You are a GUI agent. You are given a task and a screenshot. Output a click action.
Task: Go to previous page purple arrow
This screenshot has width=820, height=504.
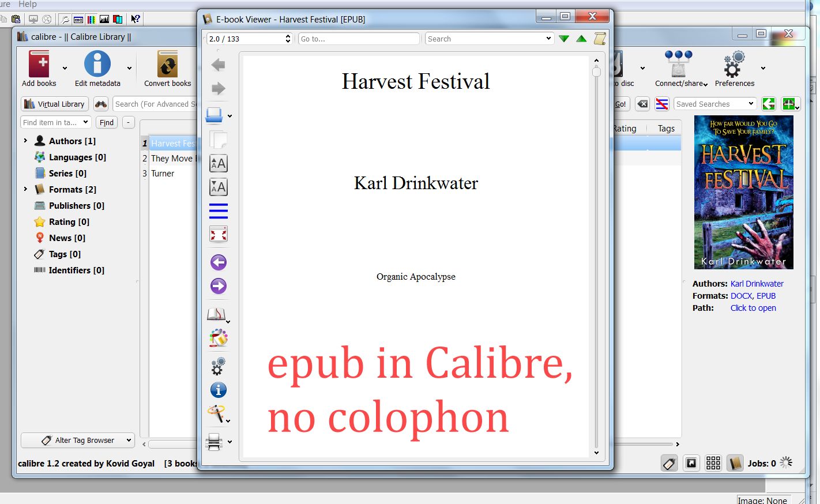click(219, 262)
